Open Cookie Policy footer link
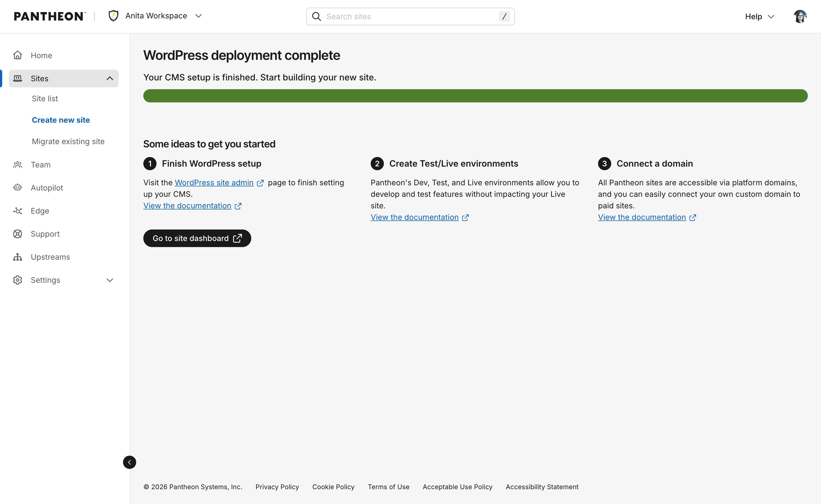Screen dimensions: 821x504 [333, 487]
